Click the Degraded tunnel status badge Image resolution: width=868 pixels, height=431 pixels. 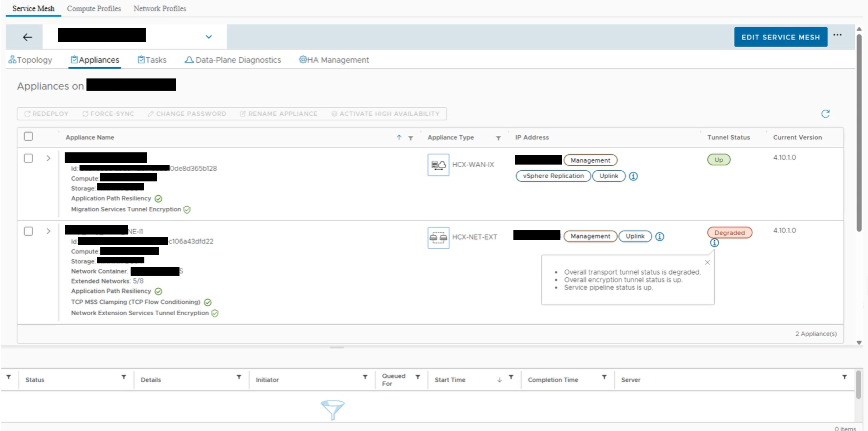[x=730, y=233]
